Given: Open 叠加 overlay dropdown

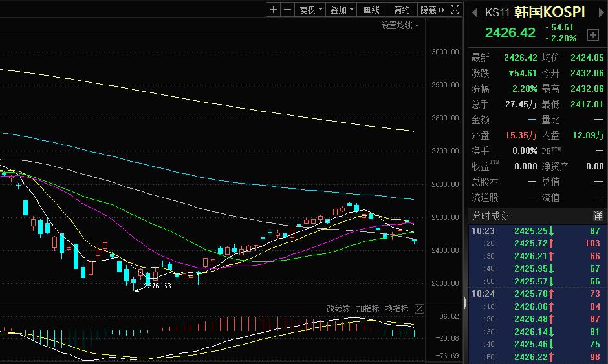Looking at the screenshot, I should pyautogui.click(x=342, y=10).
